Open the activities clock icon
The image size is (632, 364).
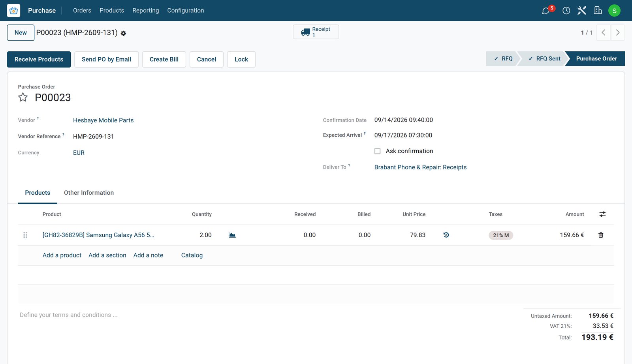[x=566, y=11]
